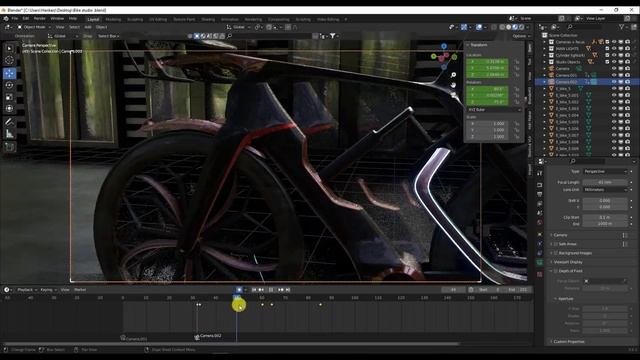This screenshot has height=360, width=640.
Task: Select the Select Box tool in toolbar
Action: click(9, 49)
